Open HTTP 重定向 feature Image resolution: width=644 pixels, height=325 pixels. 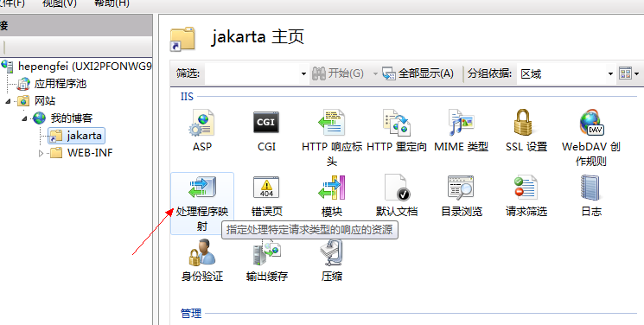coord(396,123)
